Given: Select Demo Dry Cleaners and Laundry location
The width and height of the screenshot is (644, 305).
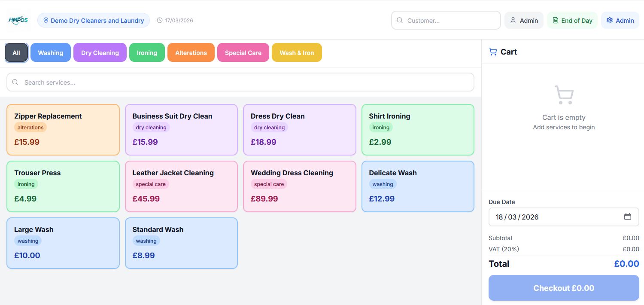Looking at the screenshot, I should [94, 20].
